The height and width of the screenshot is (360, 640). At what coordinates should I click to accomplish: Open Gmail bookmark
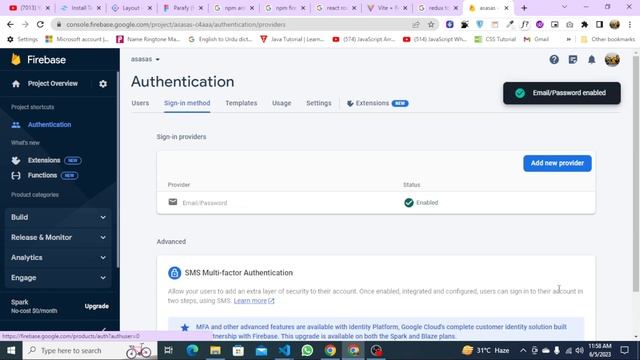click(536, 39)
